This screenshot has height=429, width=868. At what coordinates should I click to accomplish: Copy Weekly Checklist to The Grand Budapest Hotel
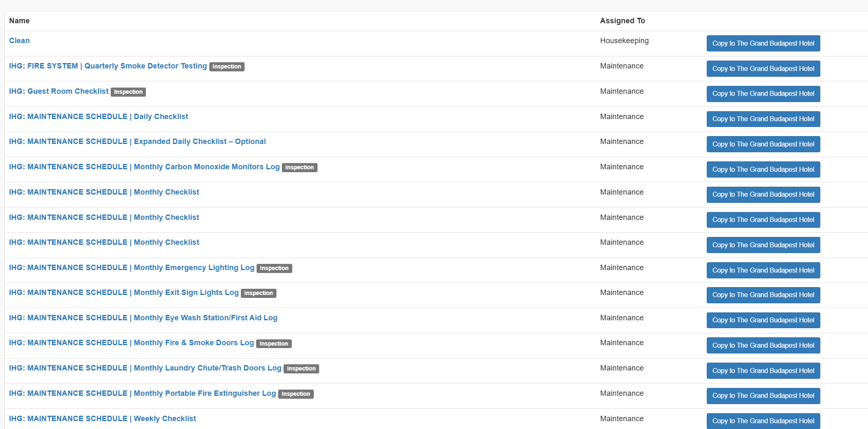pos(763,421)
